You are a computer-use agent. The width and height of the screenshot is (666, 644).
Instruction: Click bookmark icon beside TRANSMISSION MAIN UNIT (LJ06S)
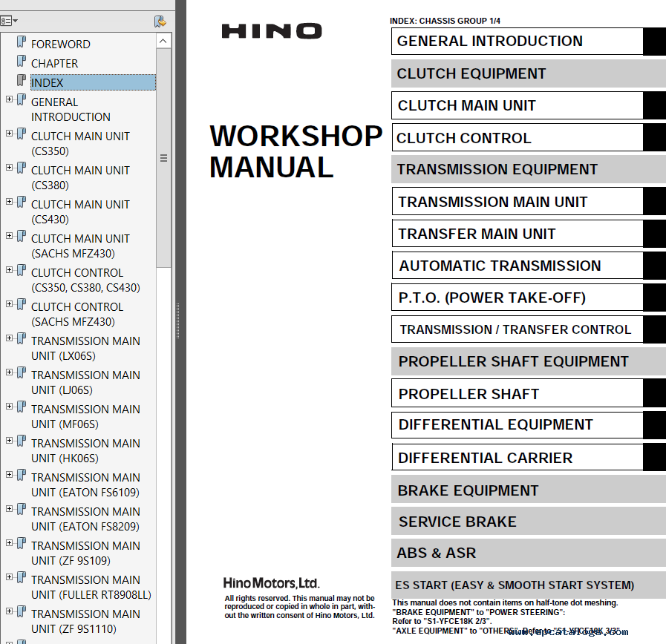point(22,373)
